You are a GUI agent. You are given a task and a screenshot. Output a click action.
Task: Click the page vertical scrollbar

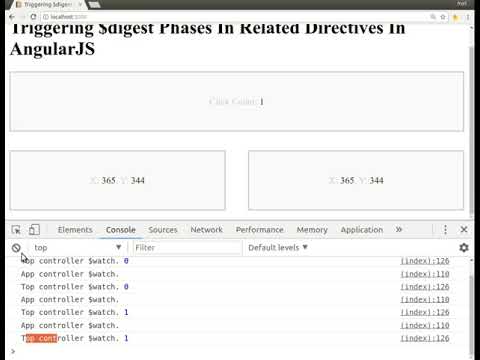pos(471,130)
